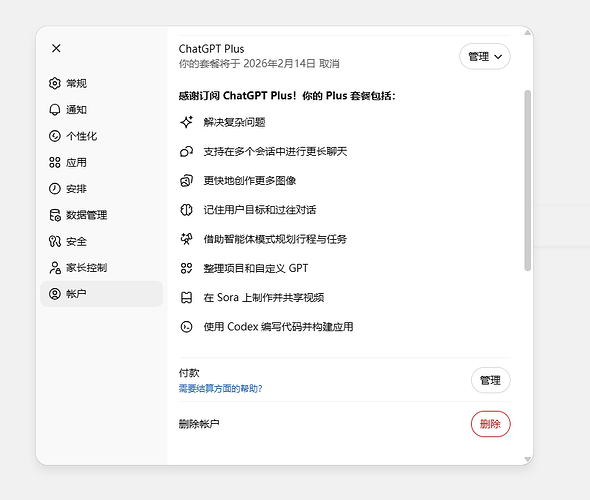Click the sparkle icon beside 解决复杂问题
The width and height of the screenshot is (590, 500).
[186, 122]
